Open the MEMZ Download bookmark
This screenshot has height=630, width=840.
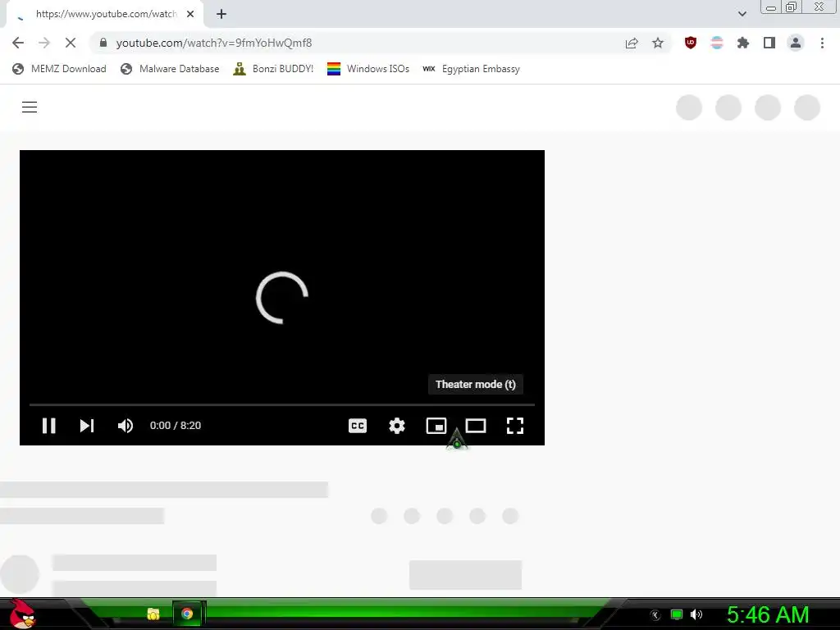click(x=59, y=69)
